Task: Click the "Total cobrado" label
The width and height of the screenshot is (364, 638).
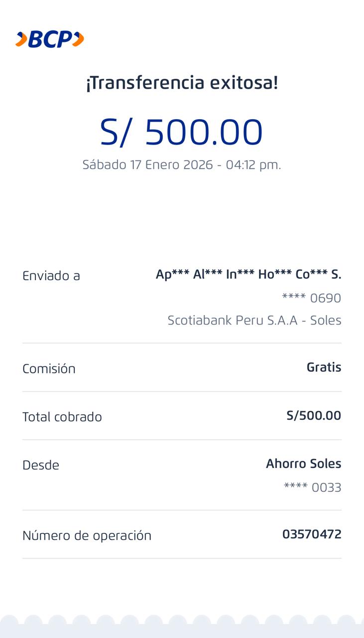Action: (x=62, y=417)
